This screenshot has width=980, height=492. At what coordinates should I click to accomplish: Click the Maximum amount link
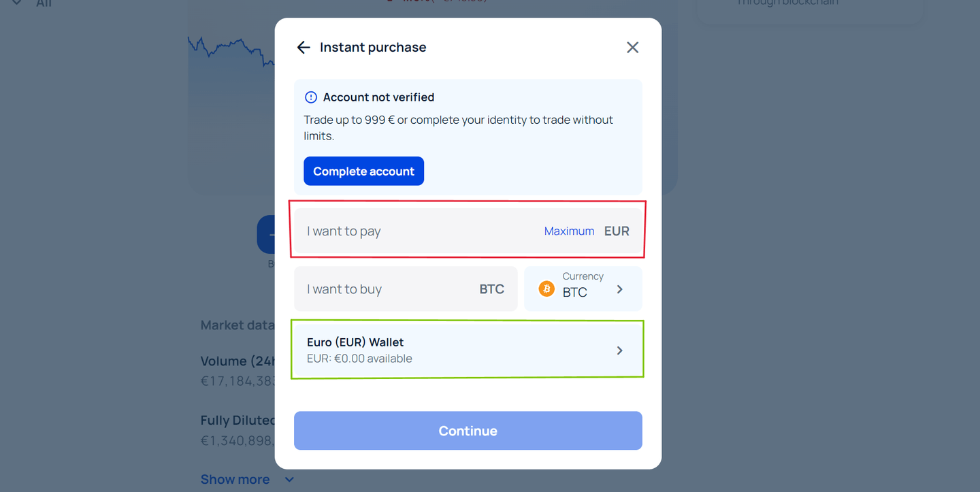pos(569,231)
